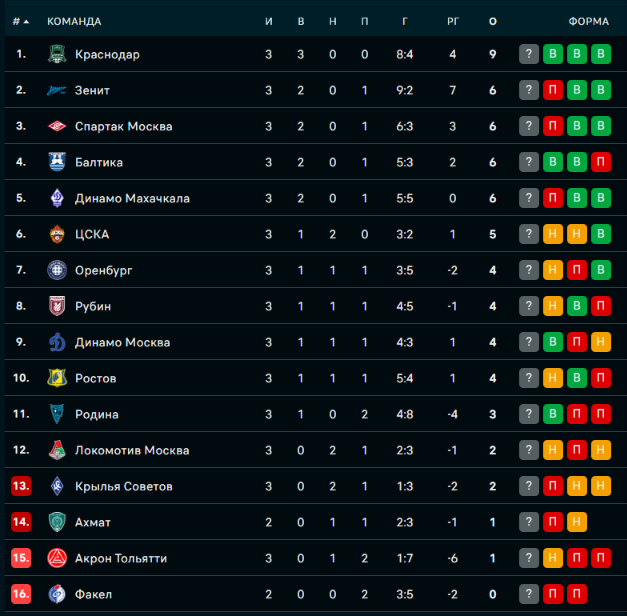Click the Факел club emblem
Image resolution: width=627 pixels, height=616 pixels.
pos(57,594)
